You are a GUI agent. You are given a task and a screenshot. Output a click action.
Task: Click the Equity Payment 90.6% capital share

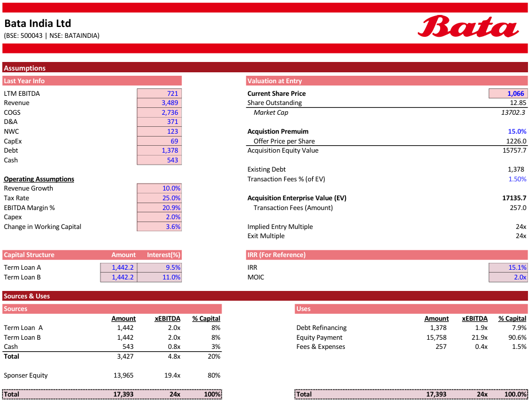517,337
